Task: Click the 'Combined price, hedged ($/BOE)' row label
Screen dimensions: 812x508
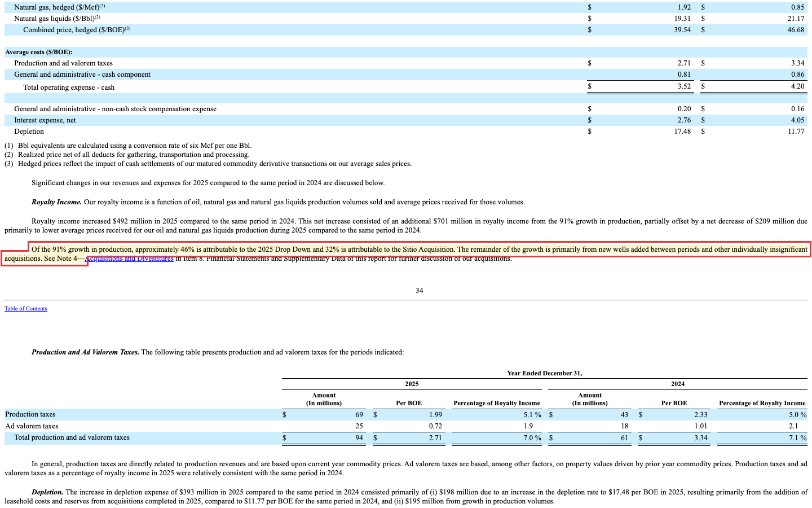Action: click(77, 30)
